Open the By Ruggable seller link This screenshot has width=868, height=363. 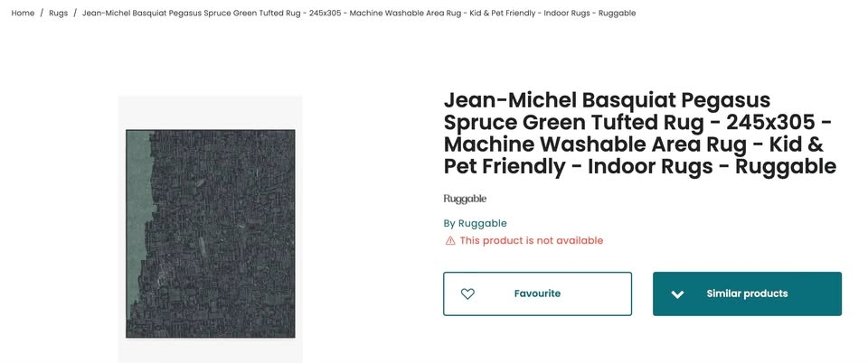pyautogui.click(x=475, y=223)
